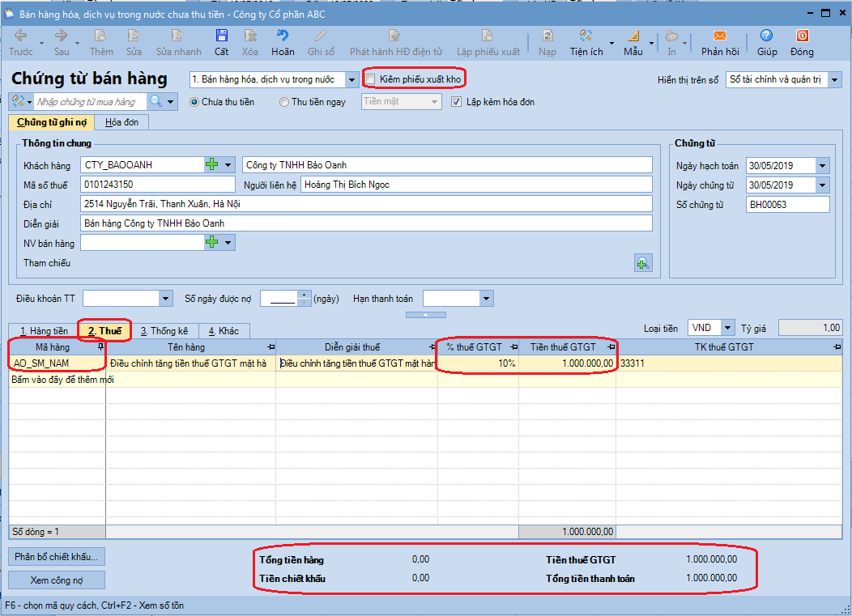
Task: Open the 1. Hàng tiền tab
Action: point(44,331)
